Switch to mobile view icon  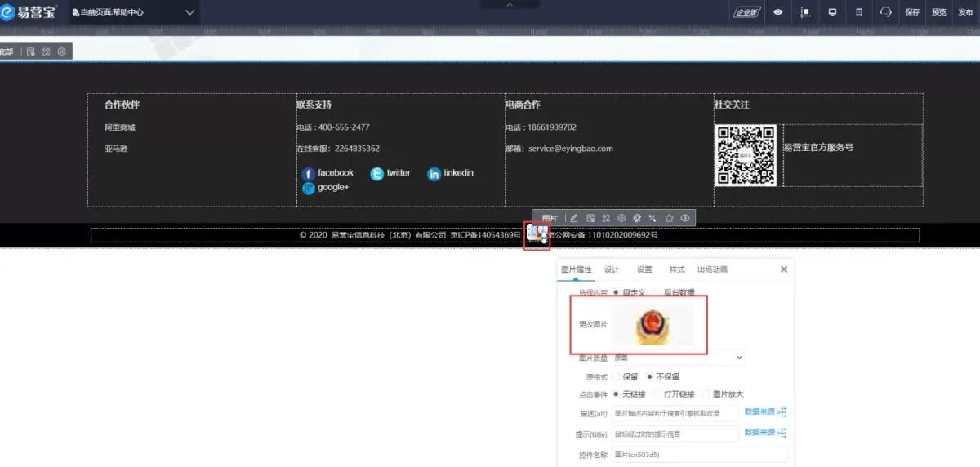click(x=858, y=12)
